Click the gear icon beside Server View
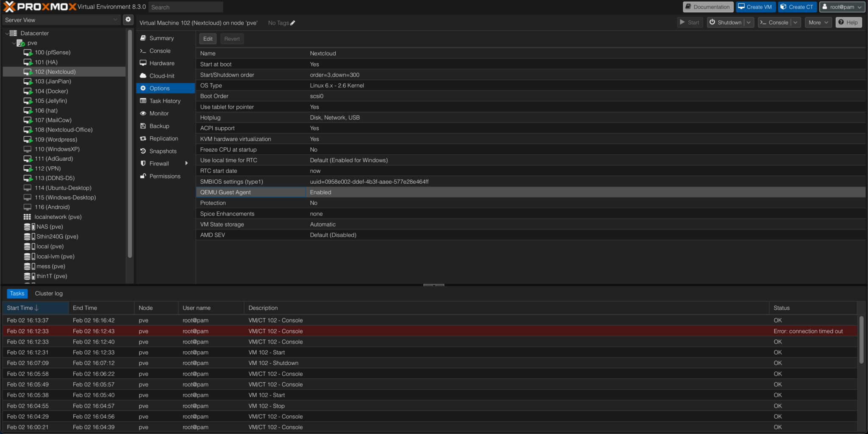 coord(128,20)
